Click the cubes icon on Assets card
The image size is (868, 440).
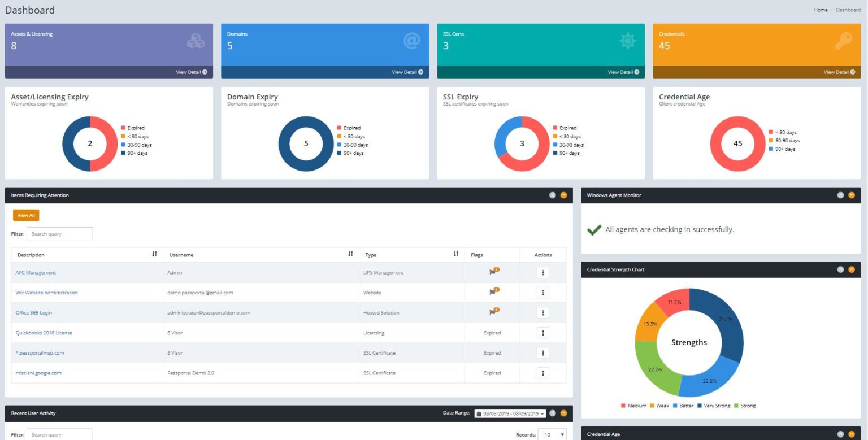(196, 41)
